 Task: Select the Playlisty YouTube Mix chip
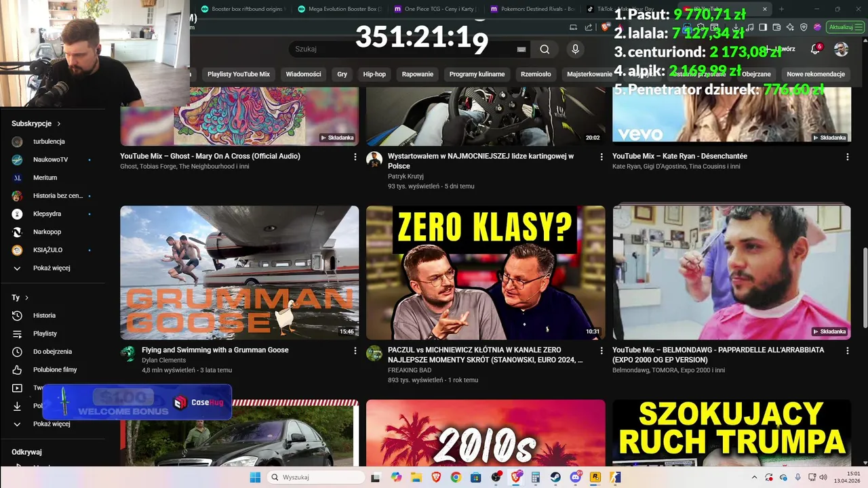click(x=239, y=74)
